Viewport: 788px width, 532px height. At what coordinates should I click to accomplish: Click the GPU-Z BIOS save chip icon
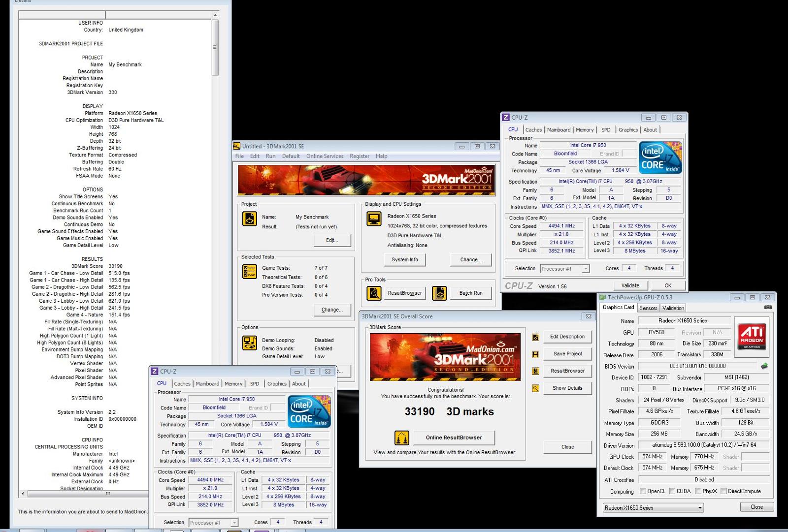[x=764, y=366]
